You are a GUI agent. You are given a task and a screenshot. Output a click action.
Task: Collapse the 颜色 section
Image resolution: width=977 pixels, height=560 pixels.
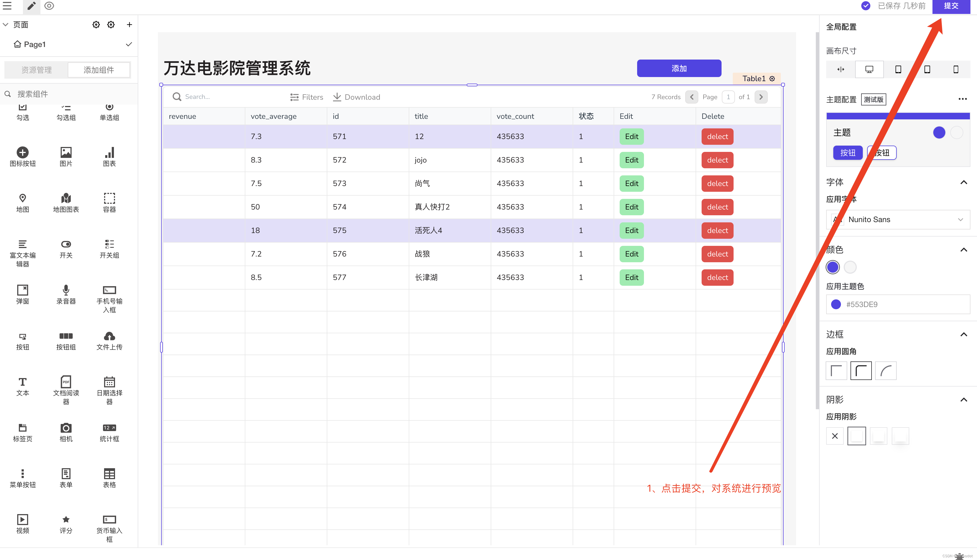coord(964,250)
